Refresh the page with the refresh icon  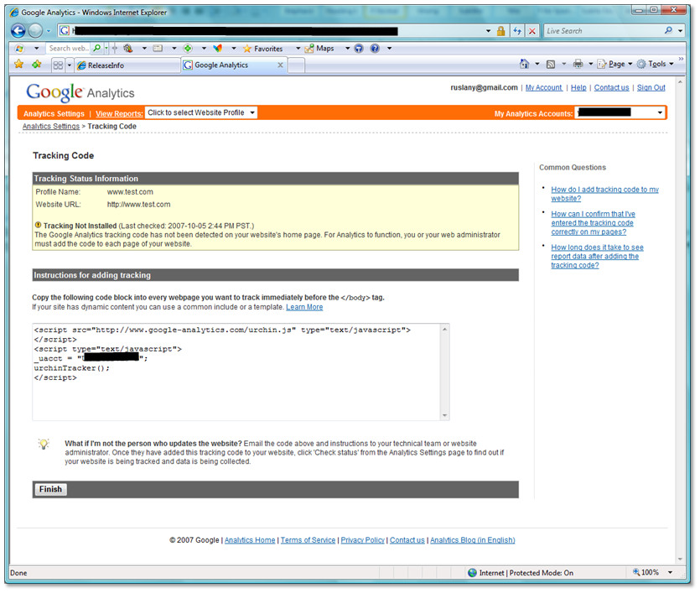[517, 31]
